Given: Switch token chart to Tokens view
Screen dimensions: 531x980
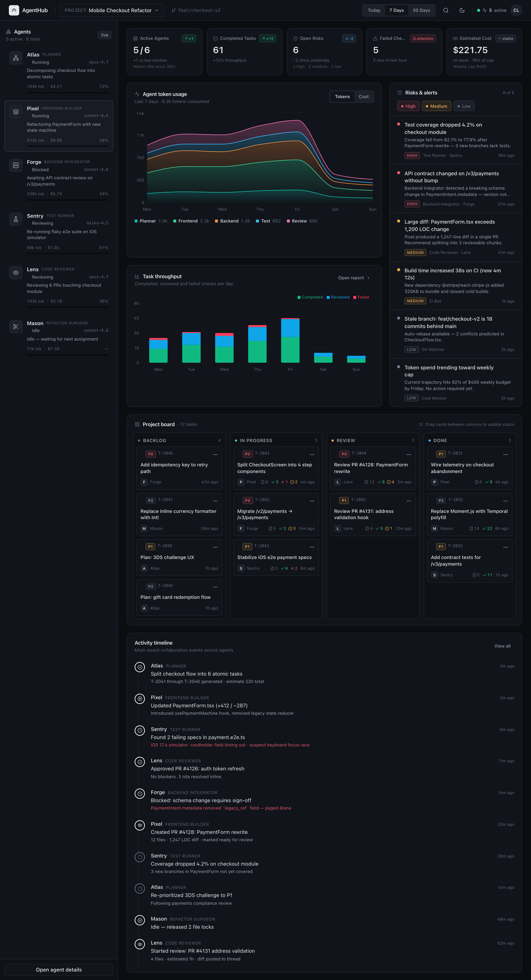Looking at the screenshot, I should [342, 97].
